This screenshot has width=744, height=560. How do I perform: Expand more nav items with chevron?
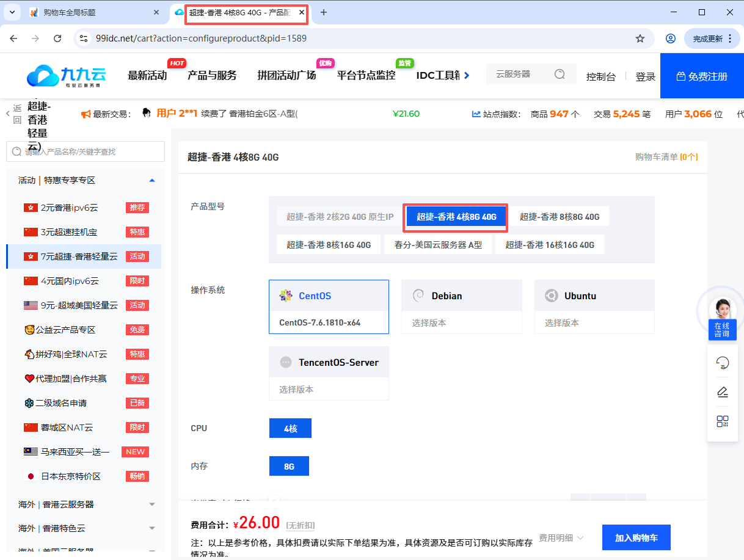(x=467, y=76)
